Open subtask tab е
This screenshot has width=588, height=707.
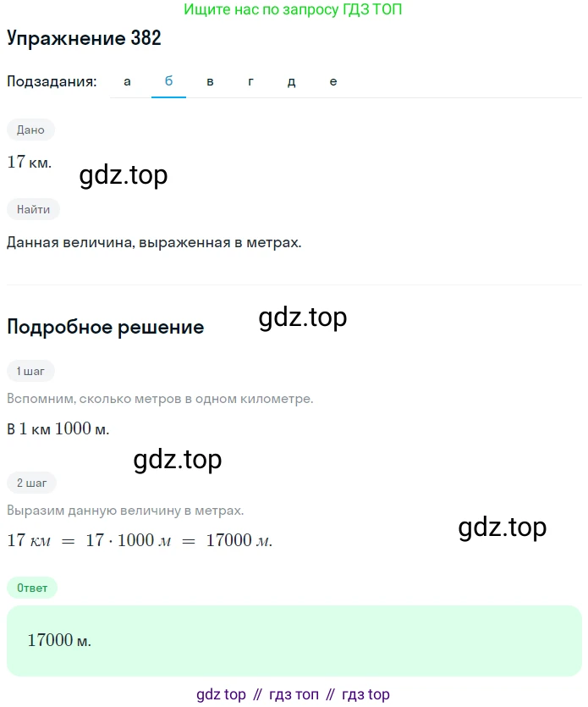tap(333, 81)
